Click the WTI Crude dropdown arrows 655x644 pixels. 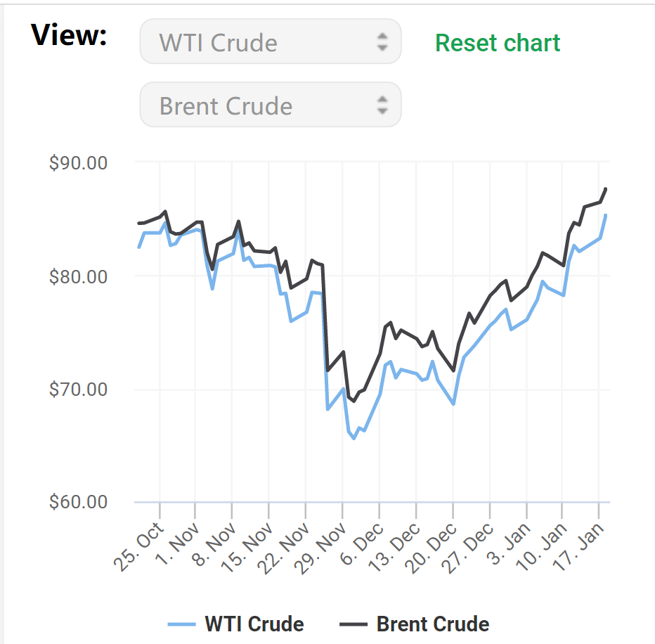[x=382, y=41]
